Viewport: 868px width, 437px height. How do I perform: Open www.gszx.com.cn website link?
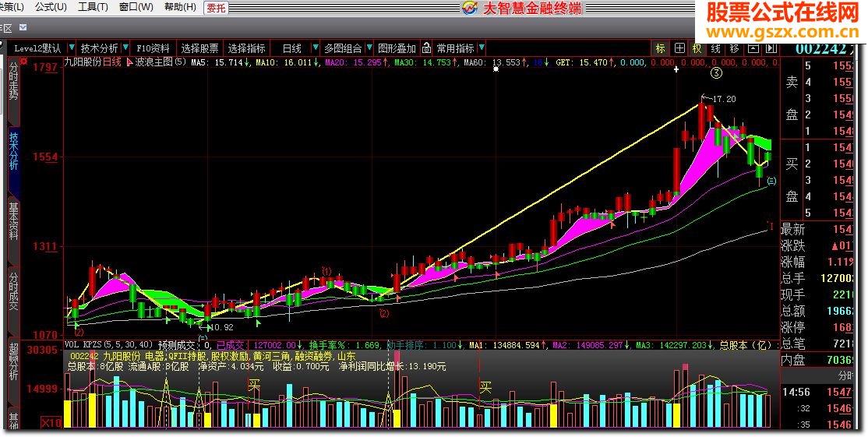point(782,31)
